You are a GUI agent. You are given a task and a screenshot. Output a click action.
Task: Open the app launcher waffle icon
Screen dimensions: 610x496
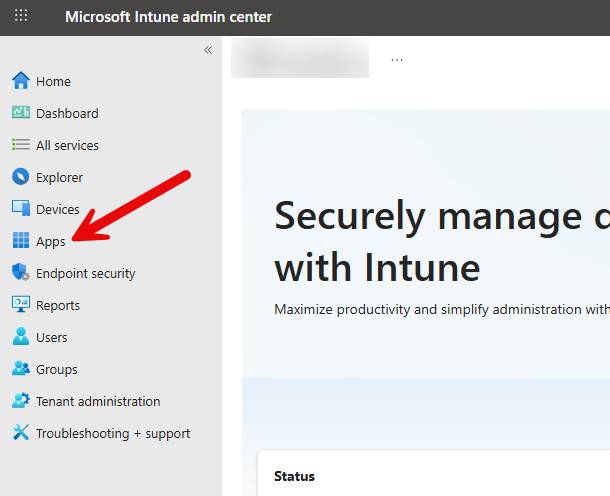point(21,17)
